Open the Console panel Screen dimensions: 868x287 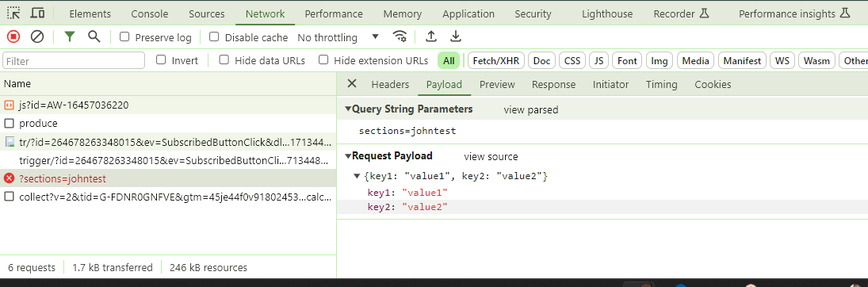(x=150, y=13)
